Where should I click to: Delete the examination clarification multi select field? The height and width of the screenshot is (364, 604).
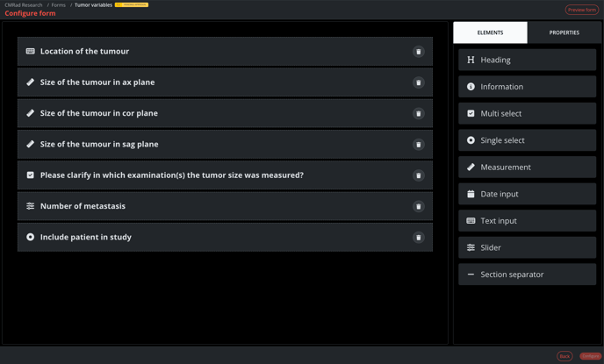tap(419, 175)
